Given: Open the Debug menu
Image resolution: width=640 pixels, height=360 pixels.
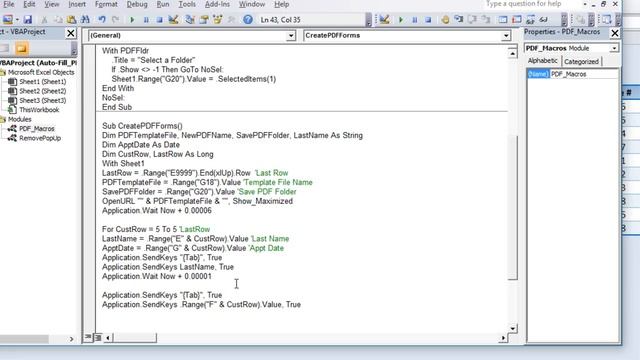Looking at the screenshot, I should point(137,4).
